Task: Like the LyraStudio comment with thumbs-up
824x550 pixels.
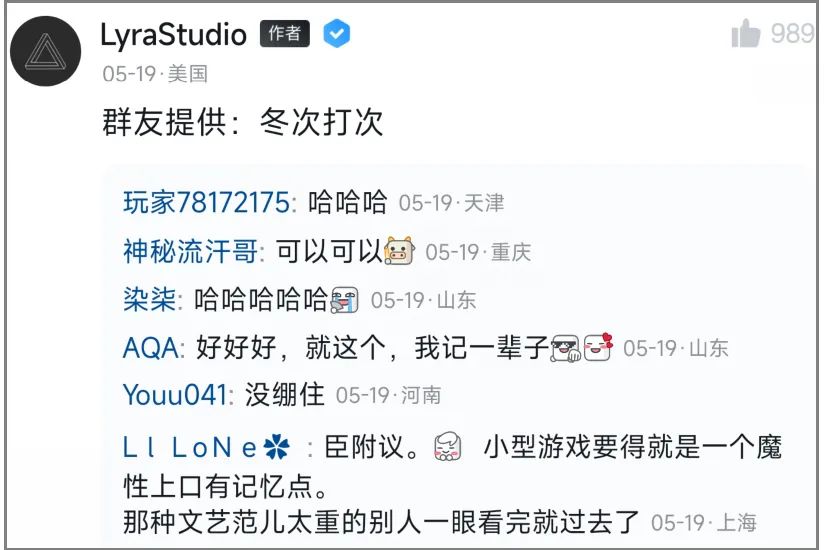Action: click(746, 33)
